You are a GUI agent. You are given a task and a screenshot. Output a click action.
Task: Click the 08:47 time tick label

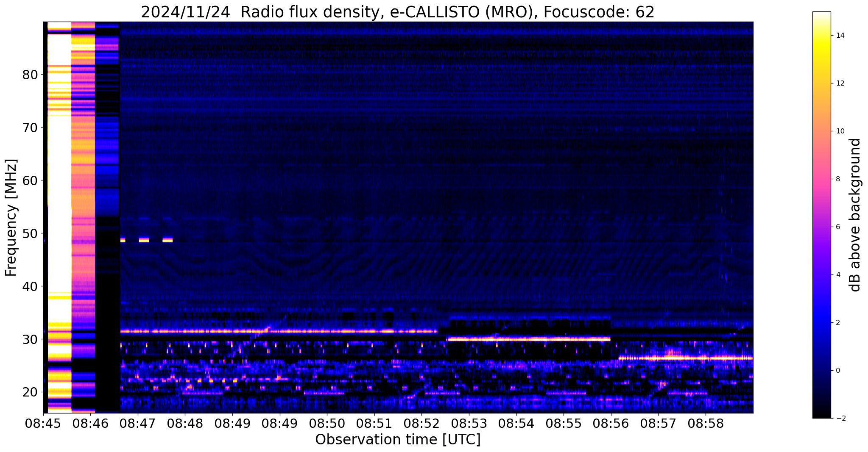(x=138, y=424)
